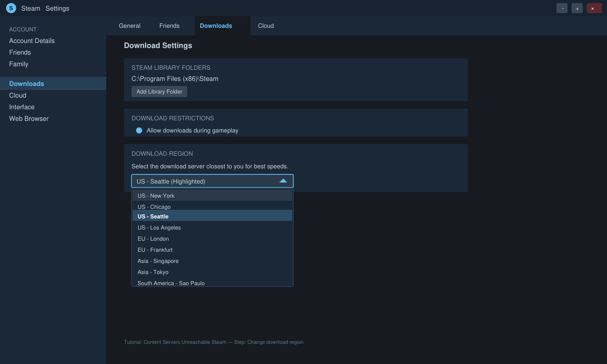
Task: Choose US - Chicago from region list
Action: 212,206
